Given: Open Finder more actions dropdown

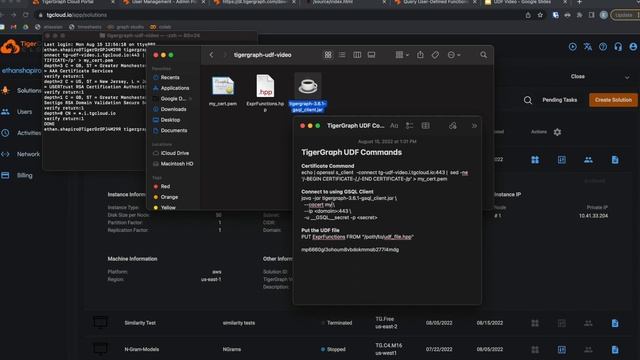Looking at the screenshot, I should [453, 55].
